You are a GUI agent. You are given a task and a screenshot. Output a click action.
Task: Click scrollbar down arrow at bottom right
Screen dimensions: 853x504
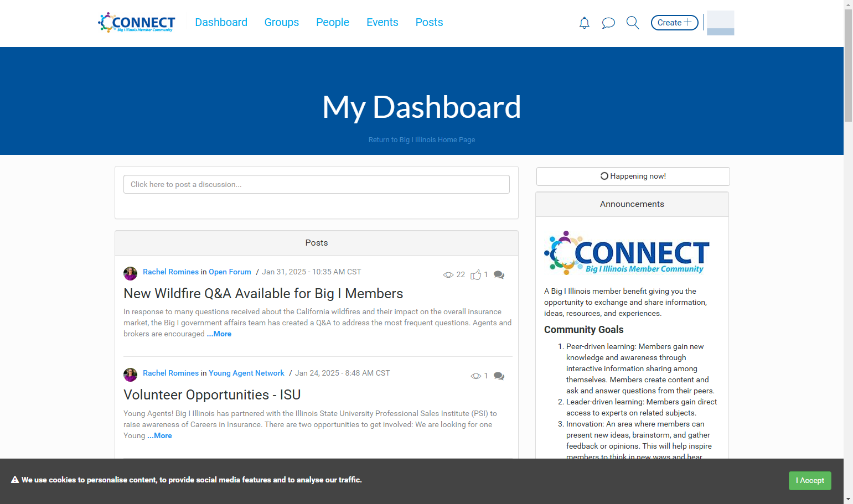tap(848, 499)
